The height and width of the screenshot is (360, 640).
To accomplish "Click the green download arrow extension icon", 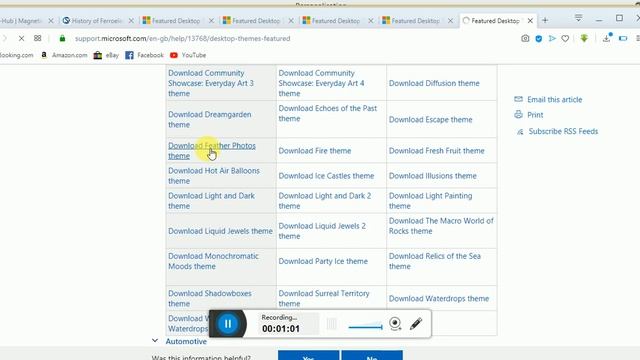I will pos(584,38).
